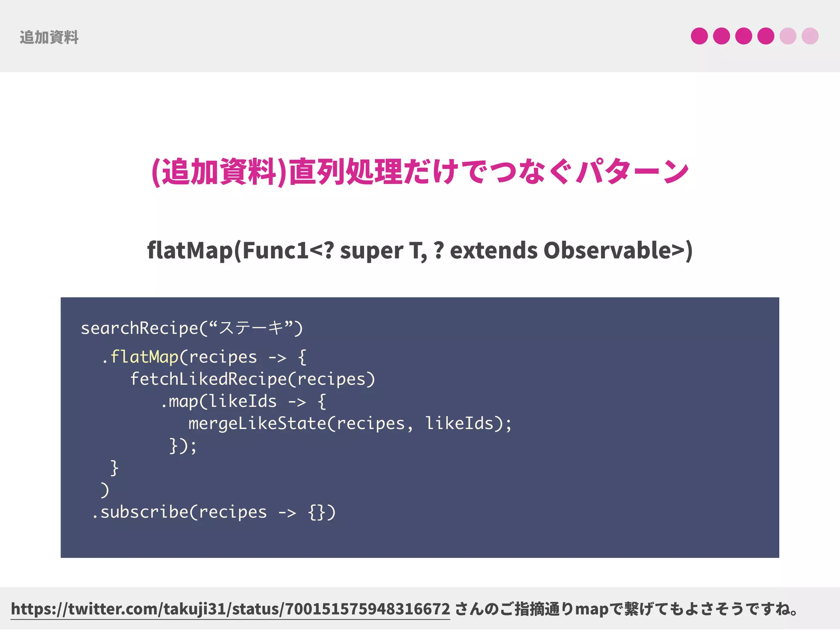840x630 pixels.
Task: Select the pink slide title 直列処理だけでつなぐパターン
Action: point(420,171)
